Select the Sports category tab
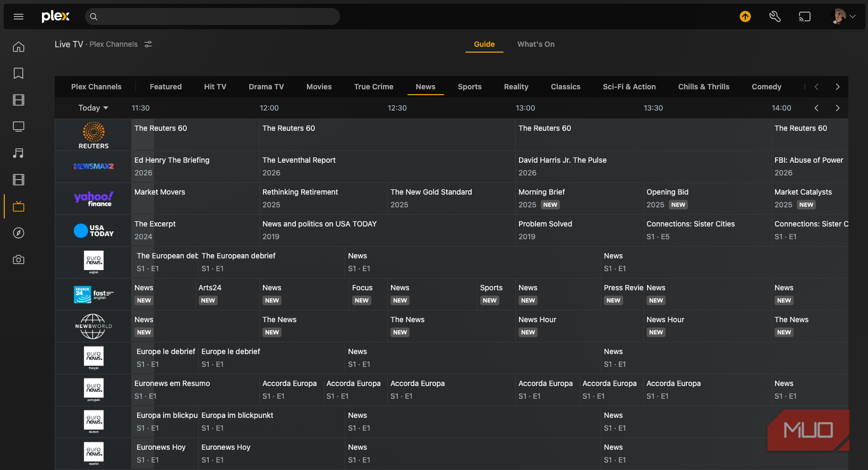 (470, 87)
